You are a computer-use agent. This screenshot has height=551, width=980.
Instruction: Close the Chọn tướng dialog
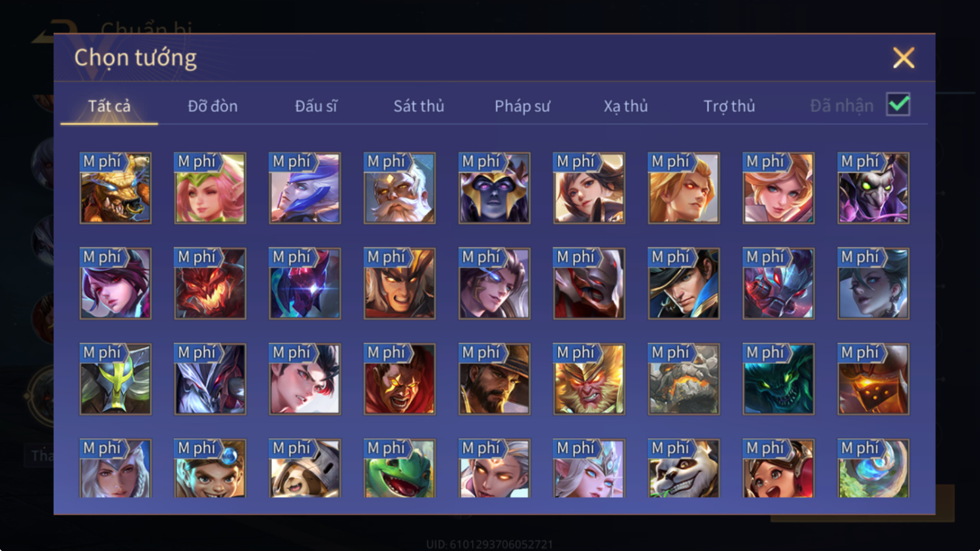[x=904, y=58]
